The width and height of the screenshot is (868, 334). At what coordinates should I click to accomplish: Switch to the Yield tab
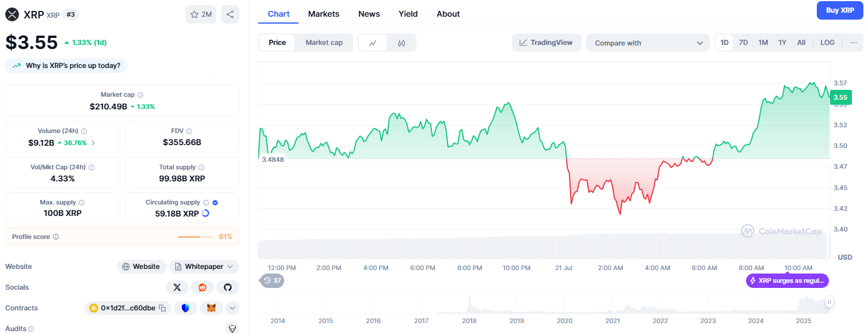[x=408, y=14]
